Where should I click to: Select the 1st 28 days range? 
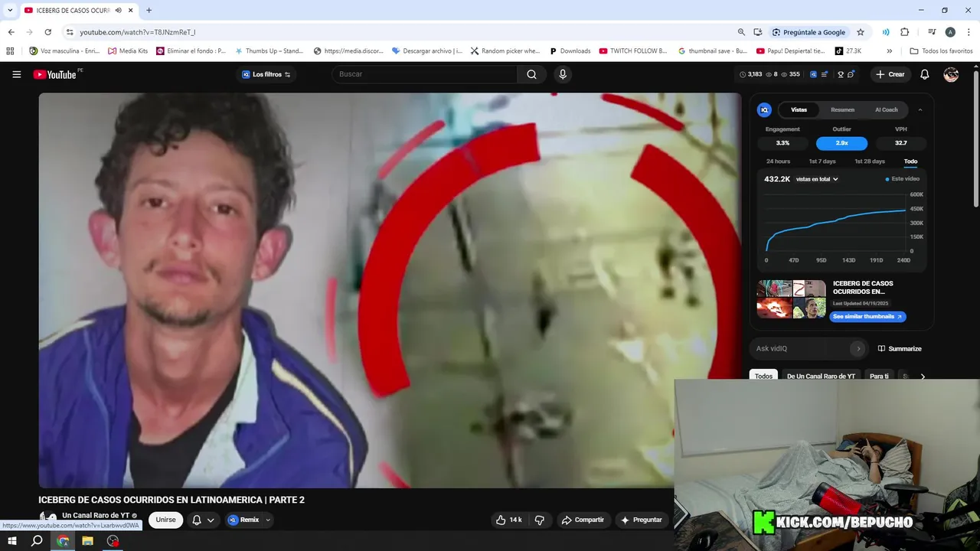coord(869,161)
